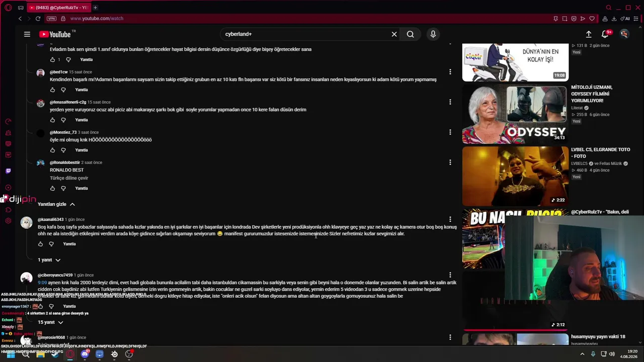Screen dimensions: 644x362
Task: Go to YouTube home via logo
Action: click(x=55, y=34)
